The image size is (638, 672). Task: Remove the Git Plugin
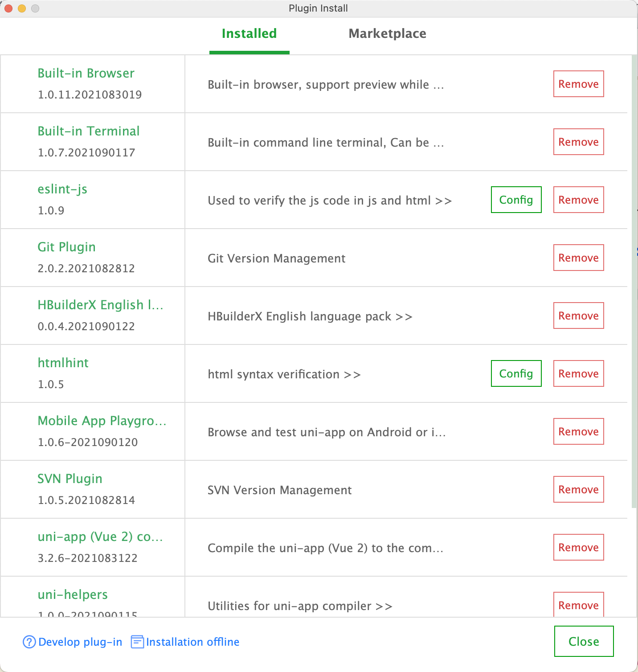click(x=578, y=258)
